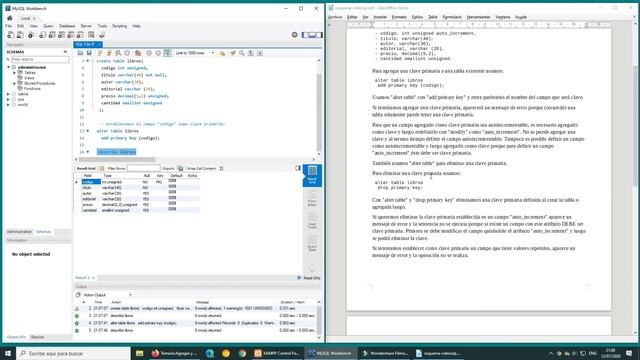Create new schema icon in main toolbar
This screenshot has height=360, width=640.
(42, 35)
